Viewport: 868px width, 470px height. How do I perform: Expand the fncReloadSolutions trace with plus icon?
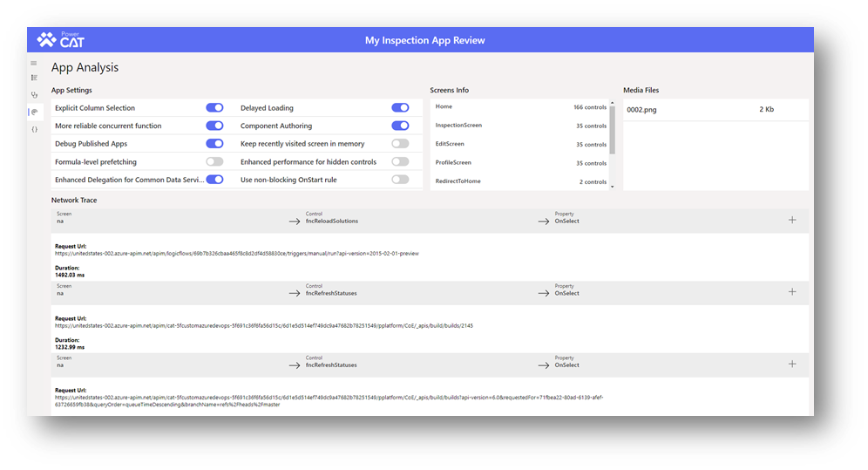(791, 220)
